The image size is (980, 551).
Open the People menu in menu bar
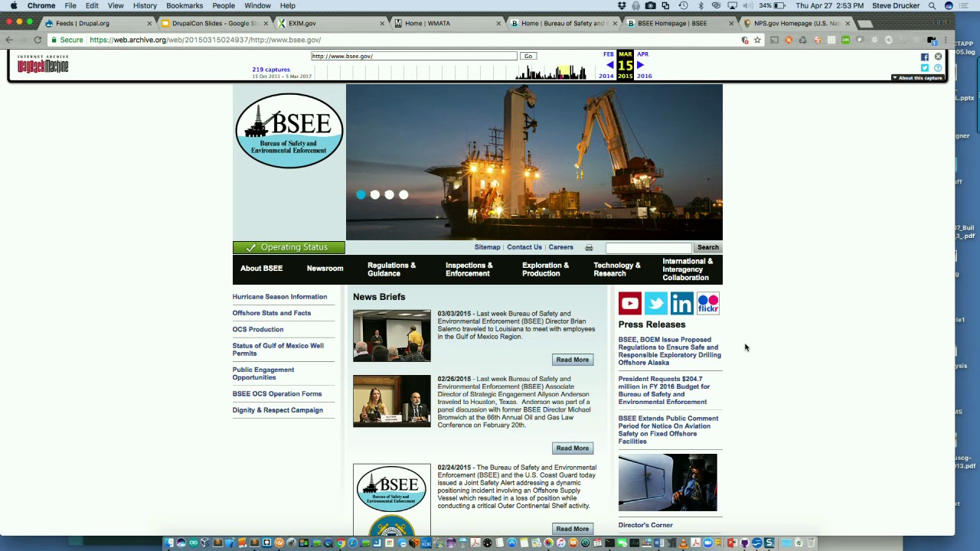tap(224, 5)
